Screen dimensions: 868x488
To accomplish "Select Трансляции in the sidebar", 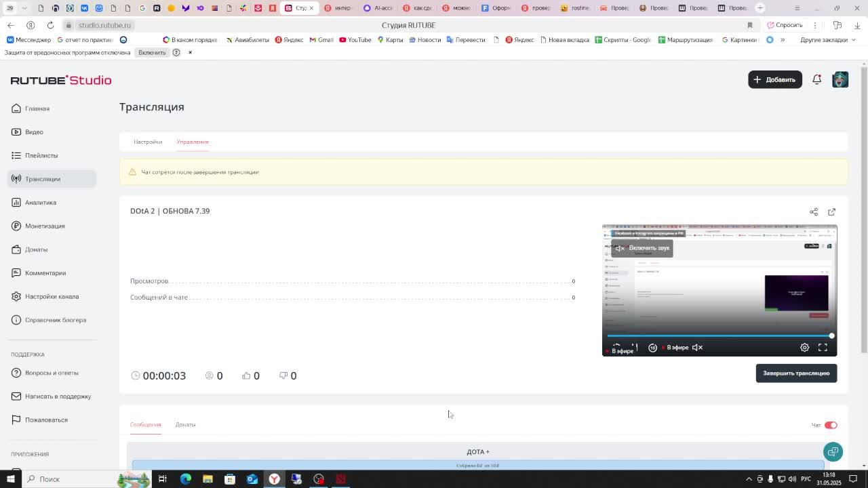I will 52,179.
